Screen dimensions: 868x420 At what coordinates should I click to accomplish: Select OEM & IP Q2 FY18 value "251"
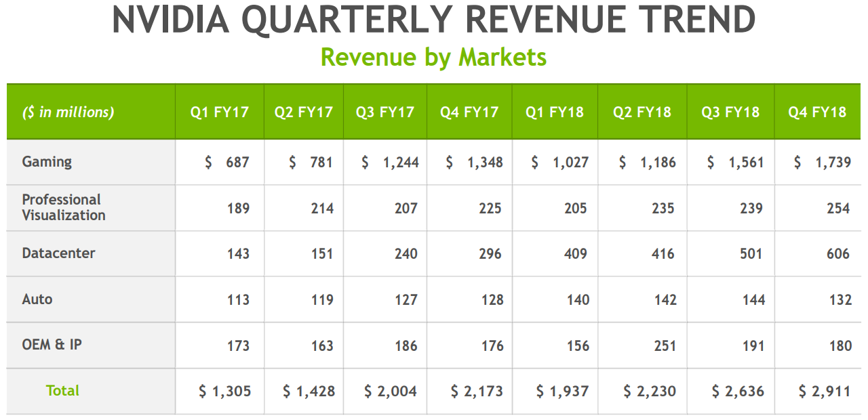tap(665, 346)
